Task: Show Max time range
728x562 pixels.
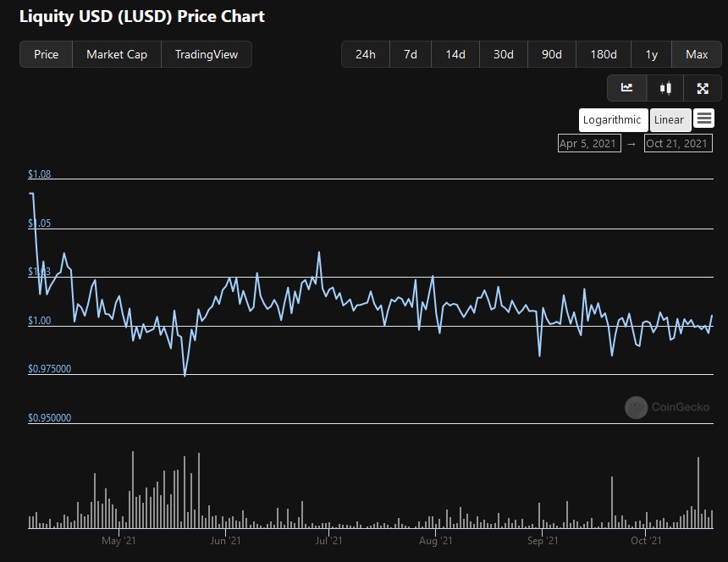Action: point(697,54)
